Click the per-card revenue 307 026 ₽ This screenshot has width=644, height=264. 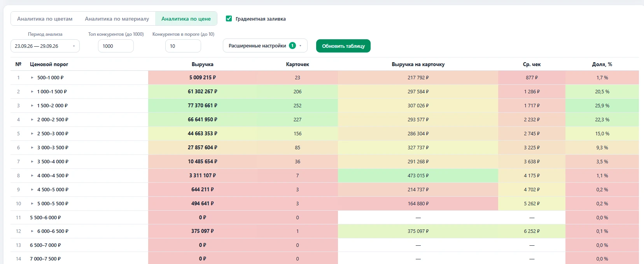click(x=418, y=106)
